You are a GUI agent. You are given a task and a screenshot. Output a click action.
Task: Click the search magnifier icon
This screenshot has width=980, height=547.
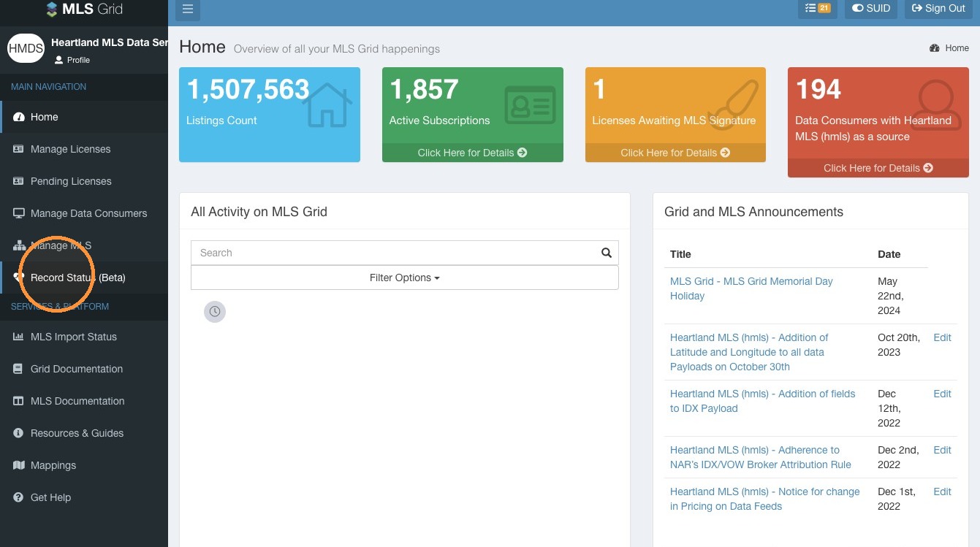click(607, 253)
